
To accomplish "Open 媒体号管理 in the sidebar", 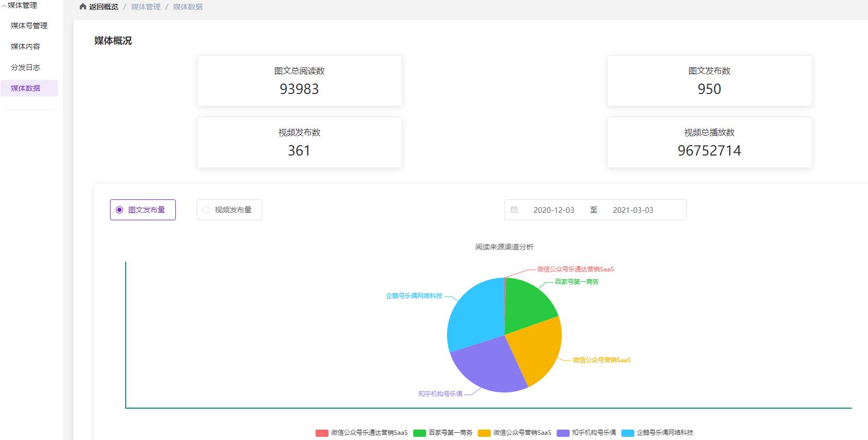I will pyautogui.click(x=29, y=26).
